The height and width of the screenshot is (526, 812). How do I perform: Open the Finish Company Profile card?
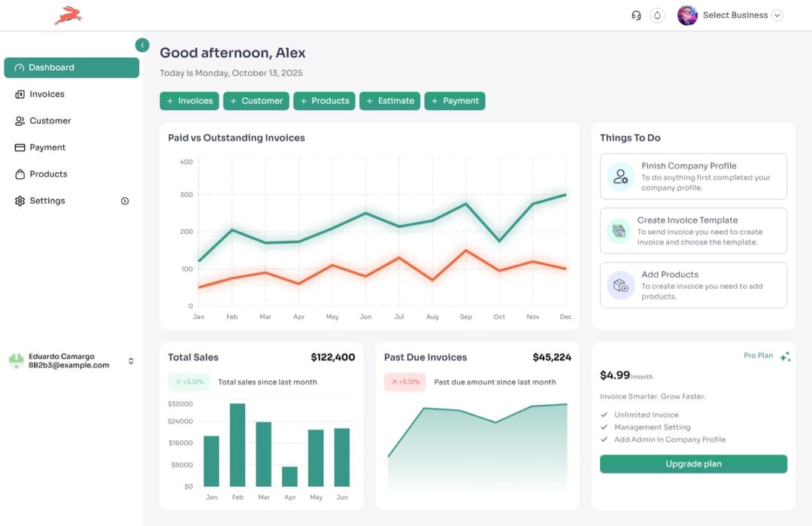coord(693,176)
